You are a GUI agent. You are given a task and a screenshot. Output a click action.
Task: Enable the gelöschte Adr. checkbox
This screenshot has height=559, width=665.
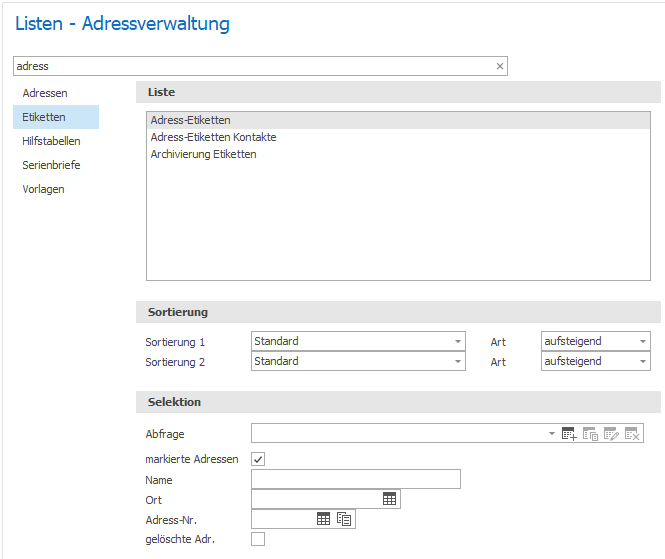pyautogui.click(x=258, y=539)
